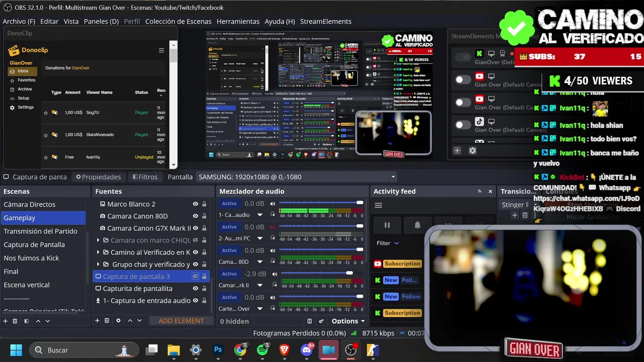Adjust volume slider for 1- Ca...audio
Viewport: 644px width, 362px height.
[x=321, y=203]
